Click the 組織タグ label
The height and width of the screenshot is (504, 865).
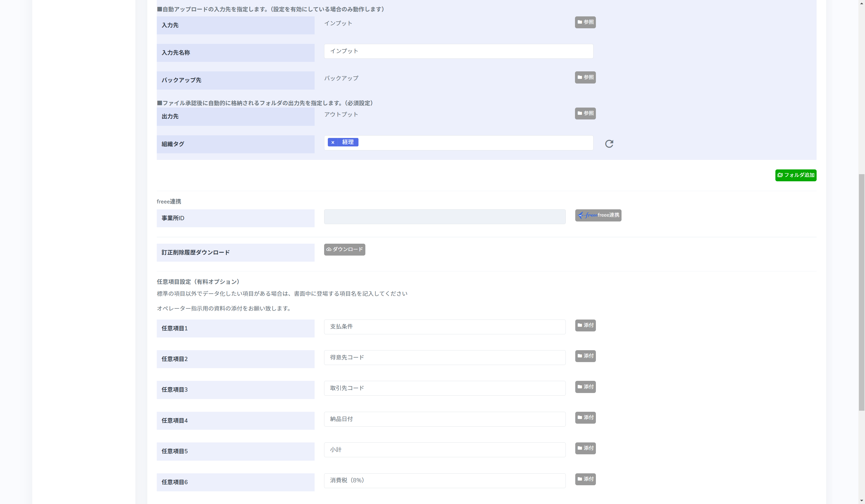(x=173, y=144)
